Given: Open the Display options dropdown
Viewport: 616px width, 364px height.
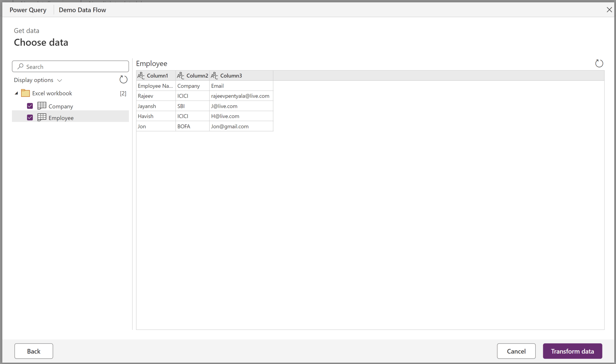Looking at the screenshot, I should [x=60, y=80].
